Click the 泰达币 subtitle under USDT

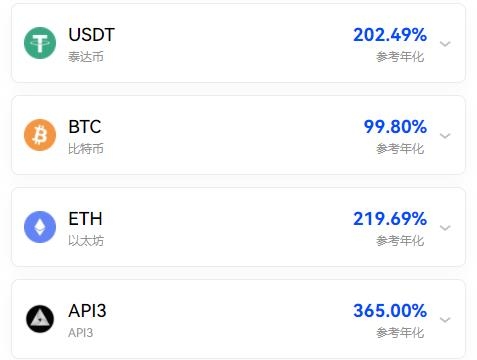[x=86, y=57]
